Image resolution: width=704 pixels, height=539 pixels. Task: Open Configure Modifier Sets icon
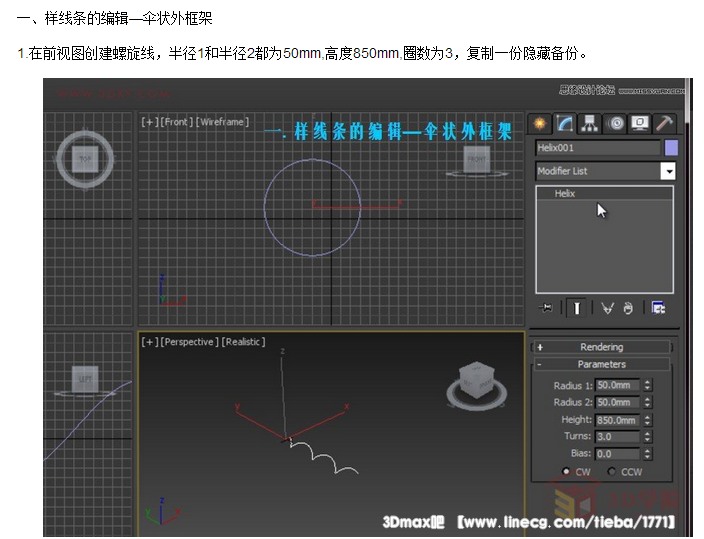point(658,308)
